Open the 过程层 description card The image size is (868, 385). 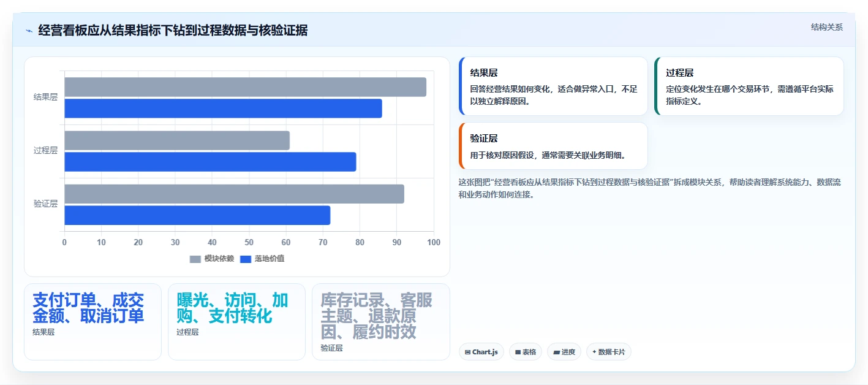(749, 86)
